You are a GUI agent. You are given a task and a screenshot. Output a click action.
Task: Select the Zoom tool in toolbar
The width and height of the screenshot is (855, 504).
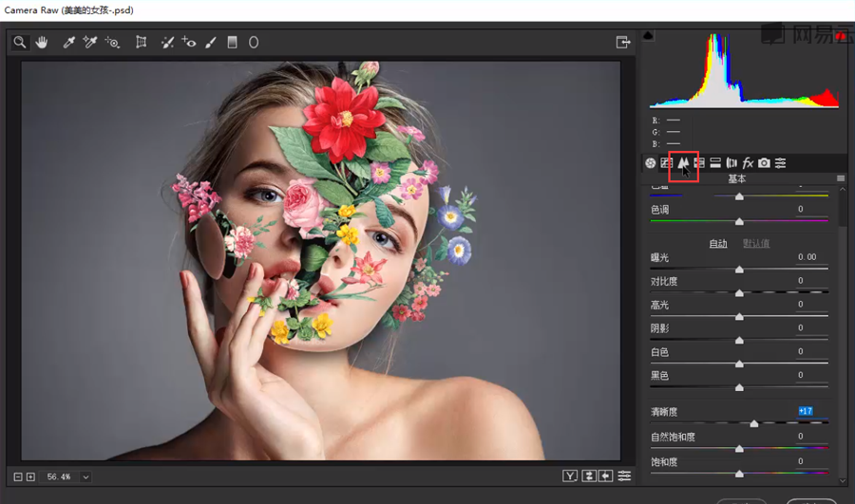tap(19, 43)
